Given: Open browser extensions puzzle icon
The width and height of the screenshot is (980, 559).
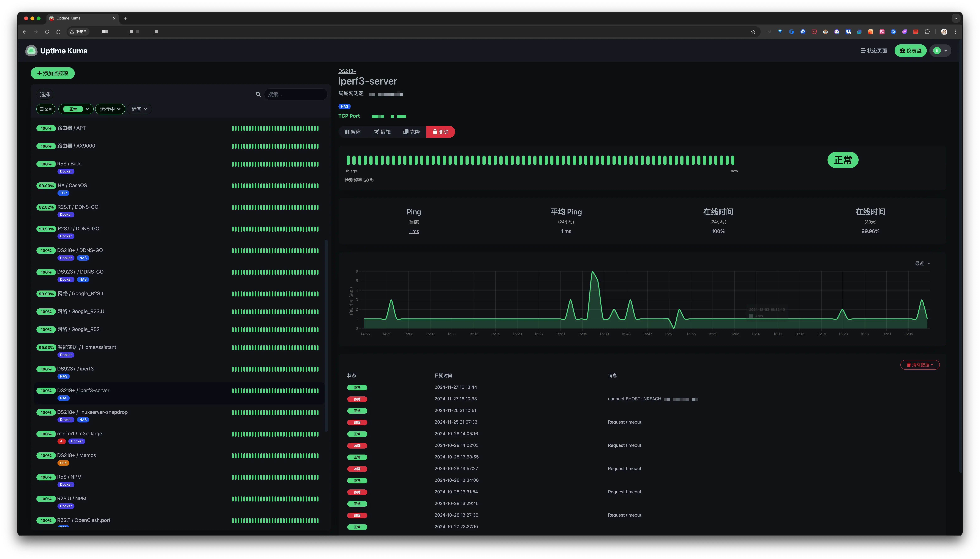Looking at the screenshot, I should [x=927, y=32].
